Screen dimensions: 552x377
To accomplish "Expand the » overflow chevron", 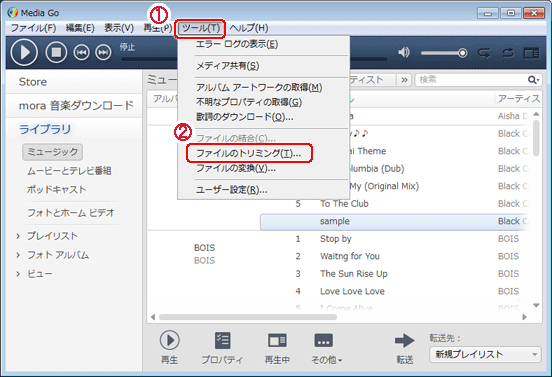I will pos(404,80).
